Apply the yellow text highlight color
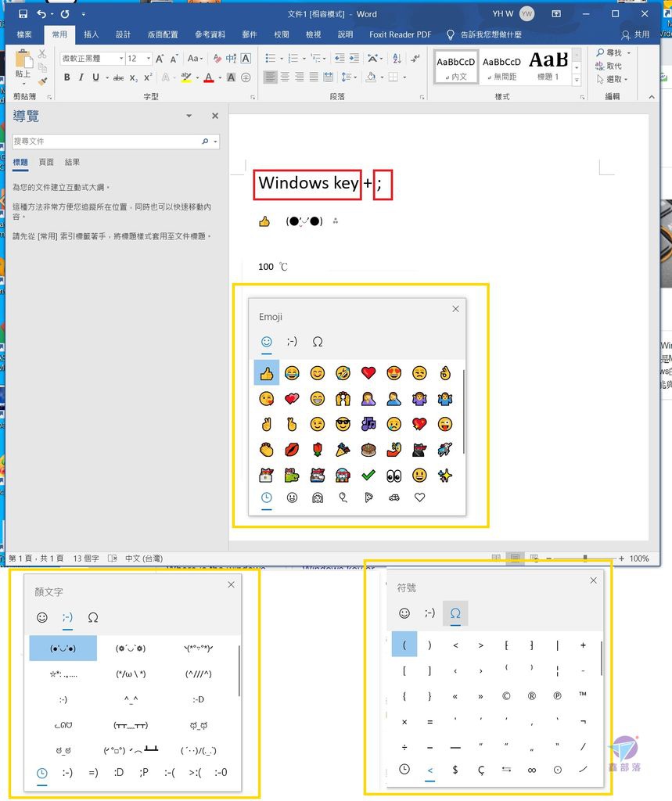The image size is (672, 801). pyautogui.click(x=186, y=77)
